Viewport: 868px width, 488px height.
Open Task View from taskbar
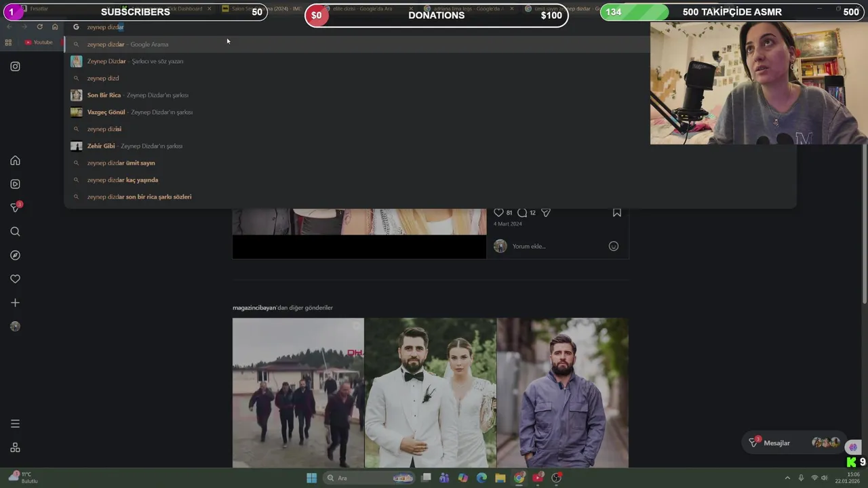pos(426,478)
